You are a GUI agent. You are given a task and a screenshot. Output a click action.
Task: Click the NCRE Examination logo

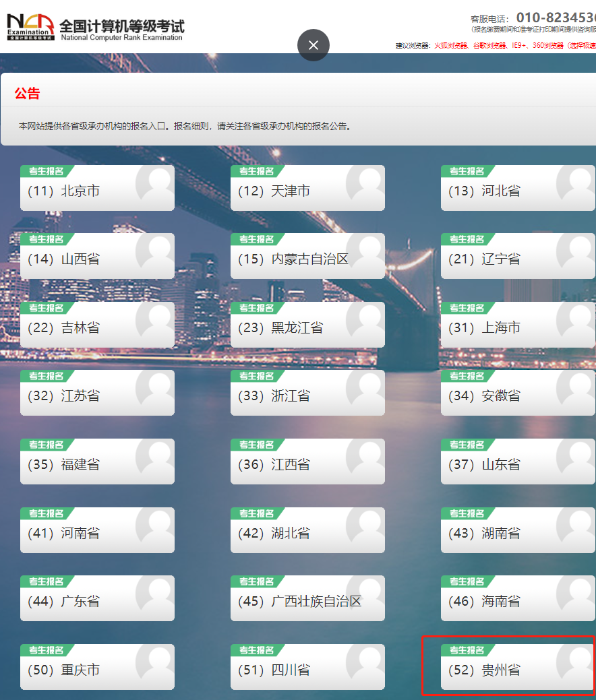pos(30,27)
